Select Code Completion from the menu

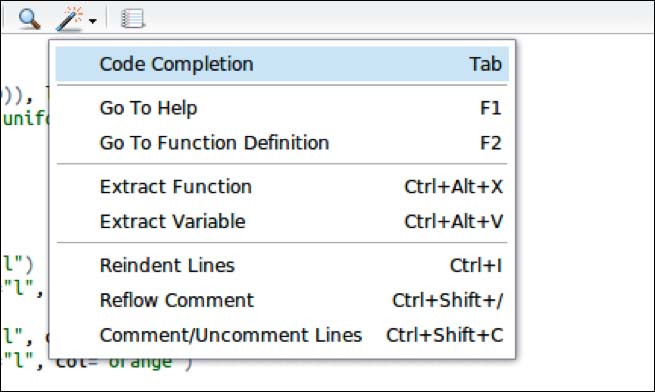coord(282,64)
